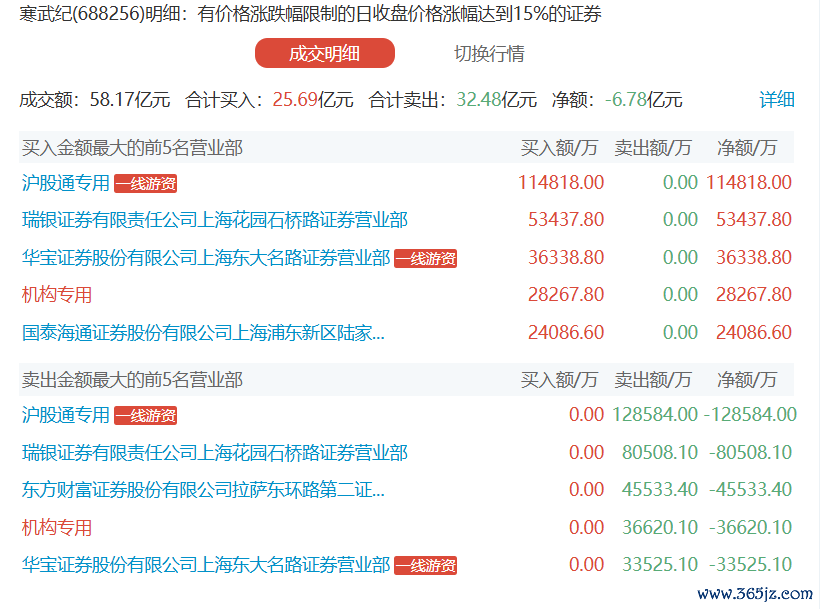Click the buy amount 114818.00 in 买入额 column
820x609 pixels.
561,182
